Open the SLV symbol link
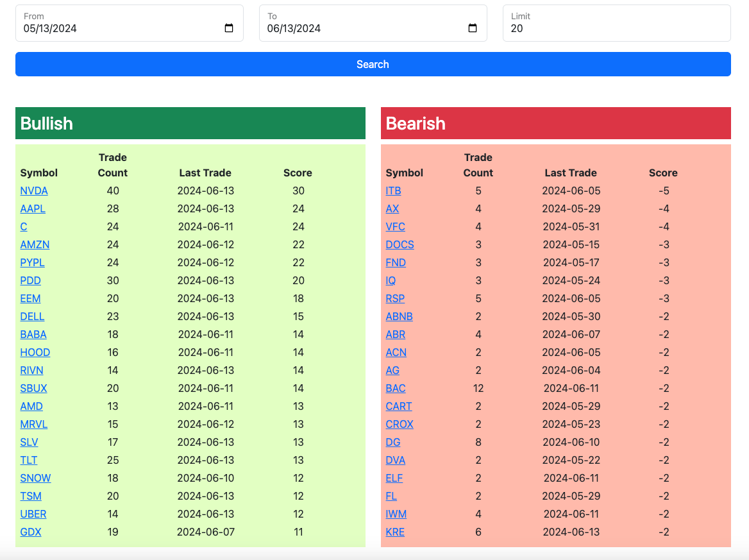 pos(29,442)
